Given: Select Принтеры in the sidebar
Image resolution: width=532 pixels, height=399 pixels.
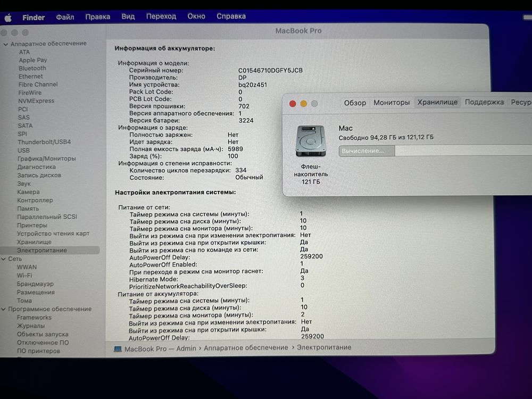Looking at the screenshot, I should 32,225.
